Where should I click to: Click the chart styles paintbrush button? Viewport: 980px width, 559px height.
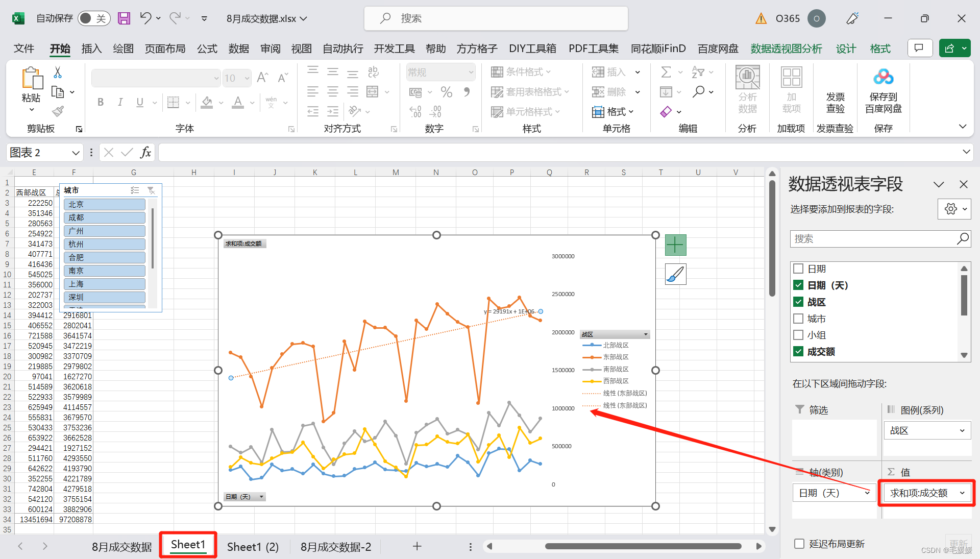tap(675, 274)
